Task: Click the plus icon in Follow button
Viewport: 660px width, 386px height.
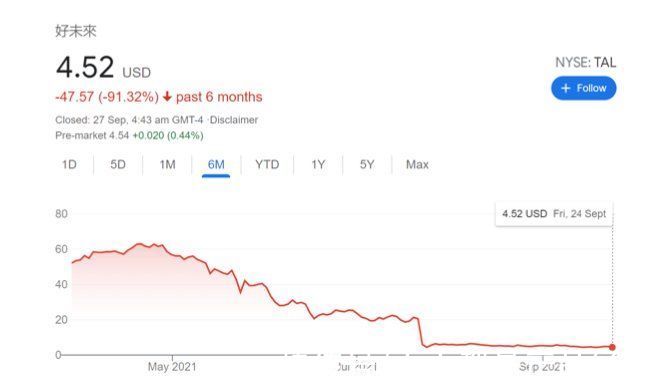Action: [x=566, y=88]
